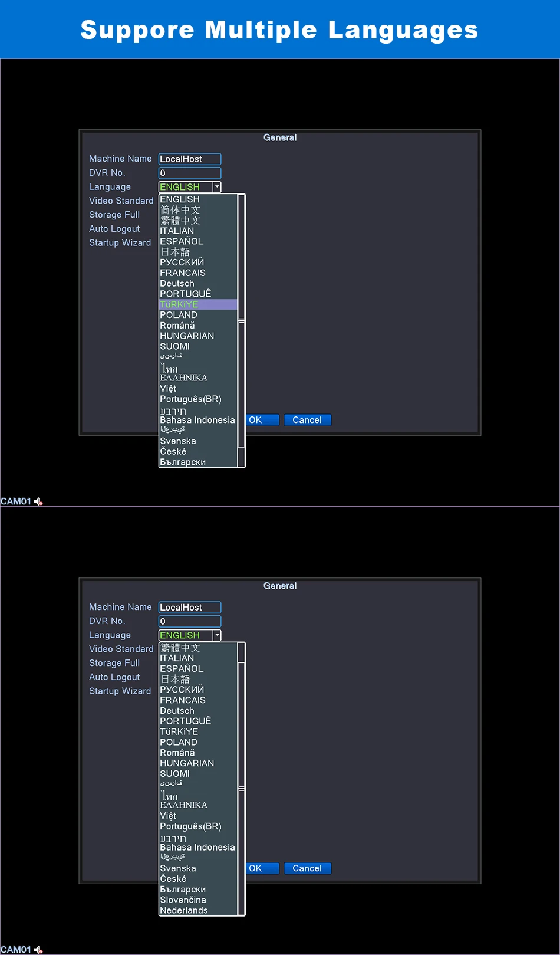This screenshot has width=560, height=955.
Task: Choose Việt in the upper language list
Action: tap(198, 389)
